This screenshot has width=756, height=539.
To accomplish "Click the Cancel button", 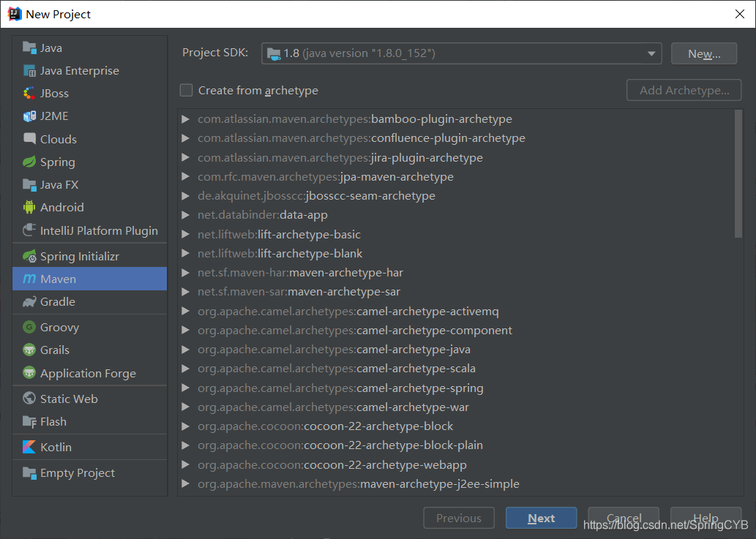I will [x=624, y=518].
